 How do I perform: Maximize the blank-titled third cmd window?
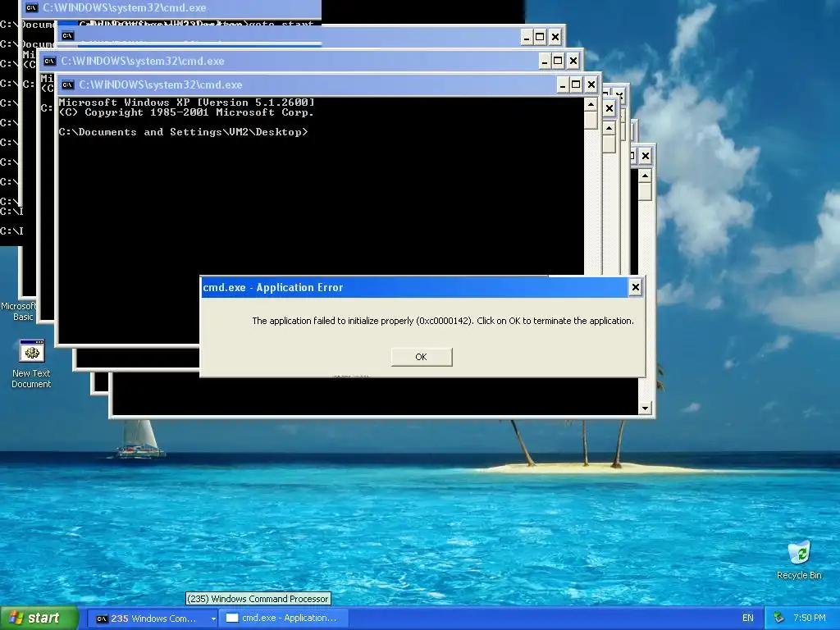(x=540, y=37)
